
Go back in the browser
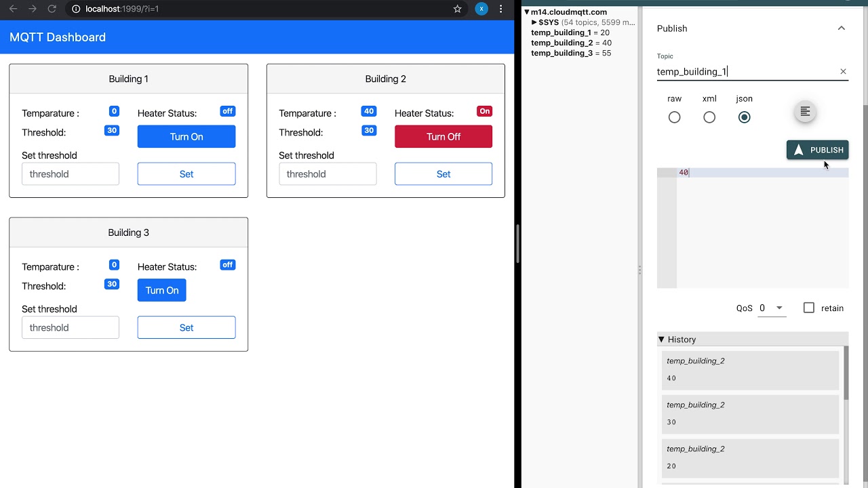click(14, 9)
